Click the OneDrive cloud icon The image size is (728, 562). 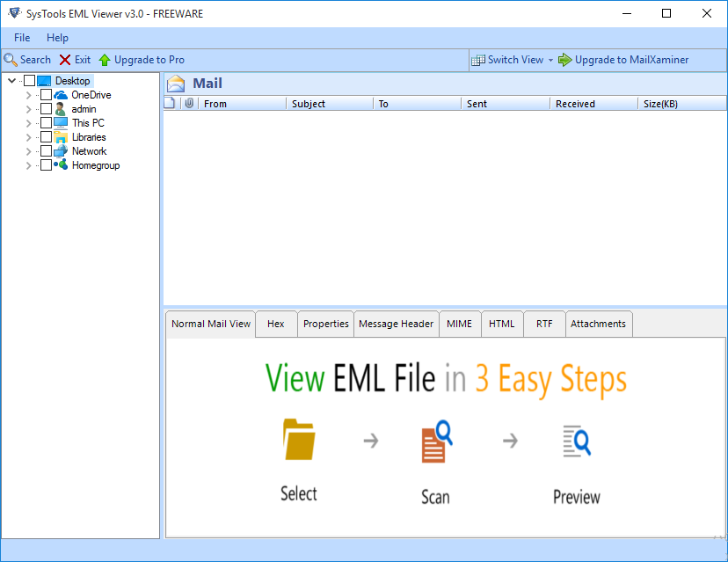point(61,95)
